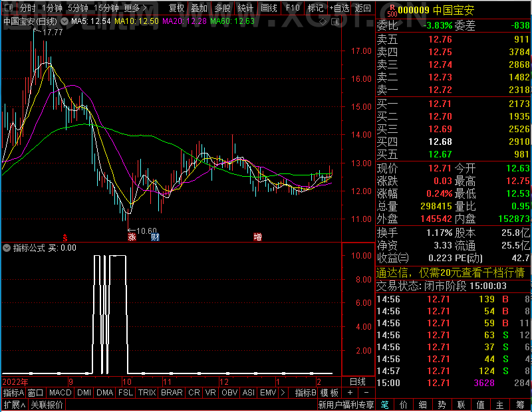Click the 日线 period selector
This screenshot has height=412, width=532.
(358, 382)
